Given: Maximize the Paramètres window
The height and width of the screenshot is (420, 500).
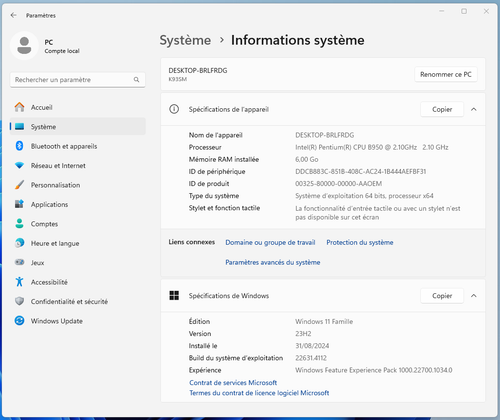Looking at the screenshot, I should click(464, 11).
